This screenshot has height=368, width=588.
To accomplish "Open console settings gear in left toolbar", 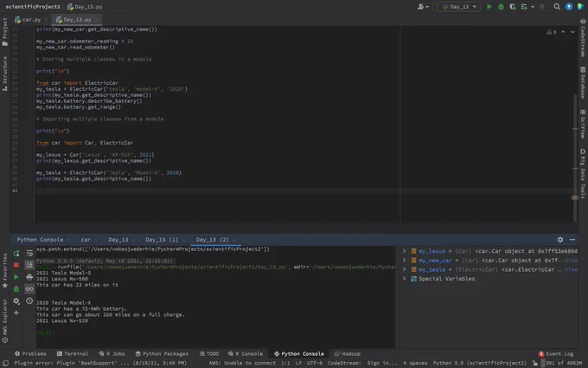I will pos(16,301).
